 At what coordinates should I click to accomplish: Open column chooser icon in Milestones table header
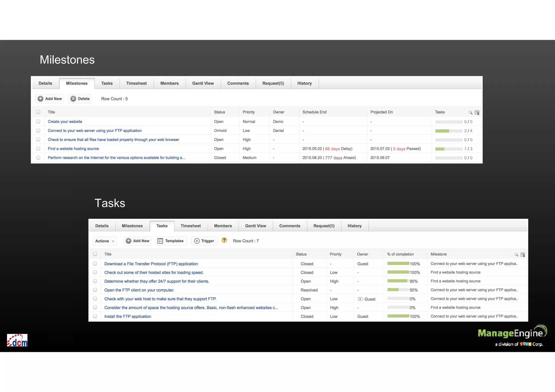pyautogui.click(x=477, y=112)
